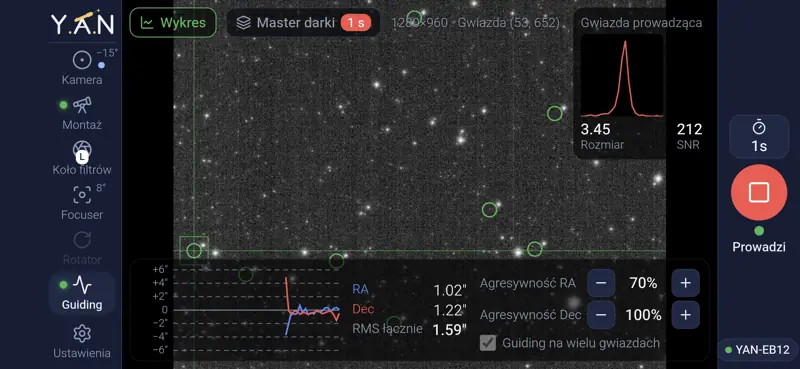The width and height of the screenshot is (800, 369).
Task: Open the Kamera section
Action: (82, 68)
